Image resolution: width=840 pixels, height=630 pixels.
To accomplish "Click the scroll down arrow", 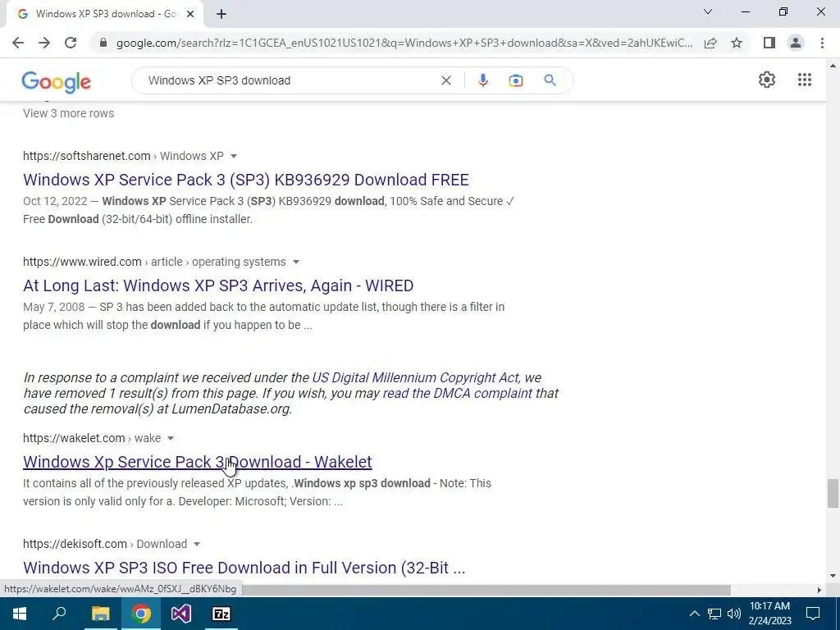I will 833,577.
